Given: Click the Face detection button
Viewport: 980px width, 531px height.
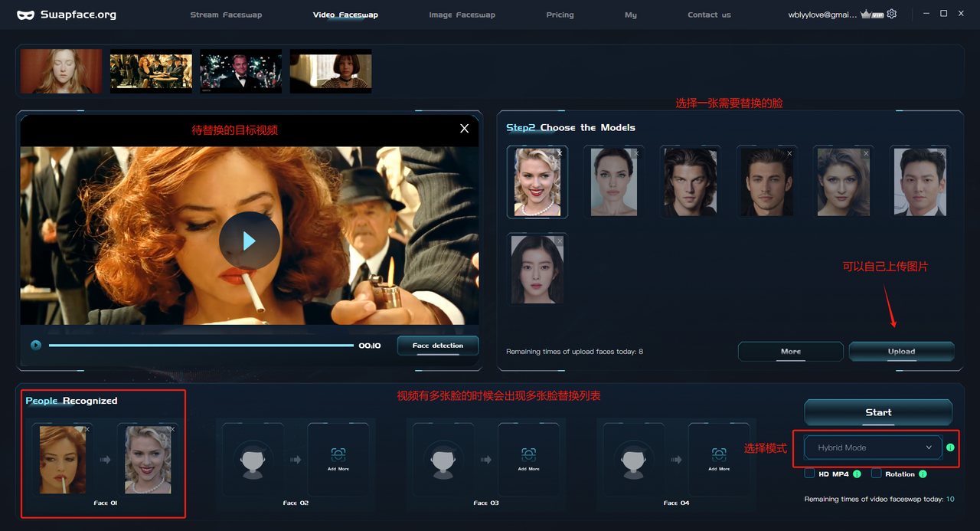Looking at the screenshot, I should coord(438,346).
